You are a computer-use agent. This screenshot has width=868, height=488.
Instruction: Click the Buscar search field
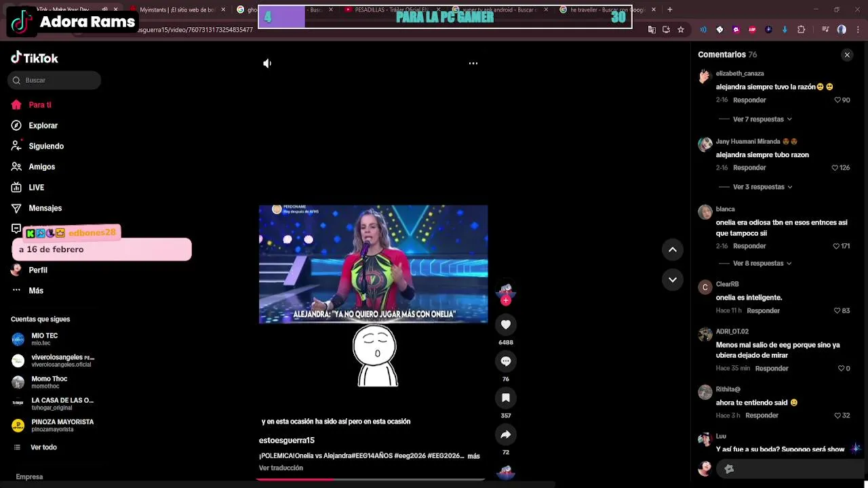coord(54,80)
